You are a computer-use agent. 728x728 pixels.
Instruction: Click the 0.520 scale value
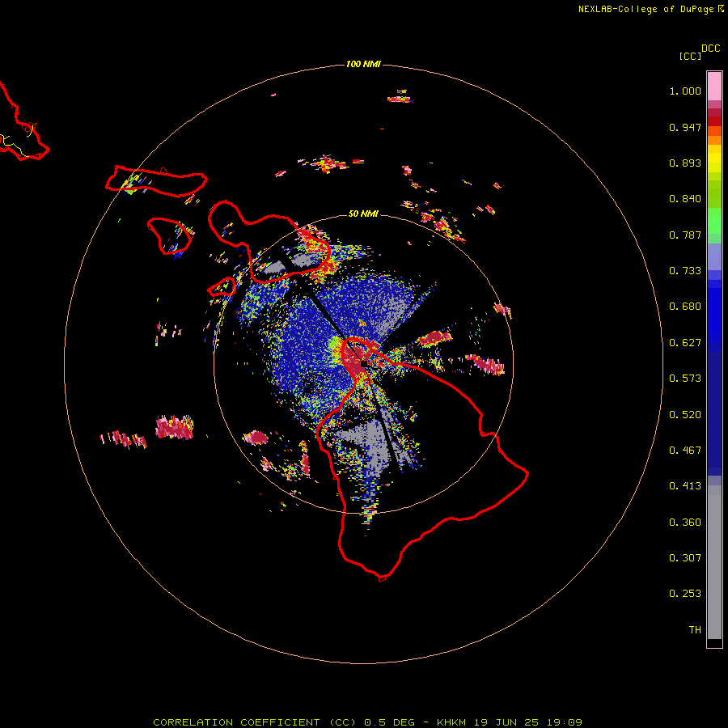click(685, 415)
